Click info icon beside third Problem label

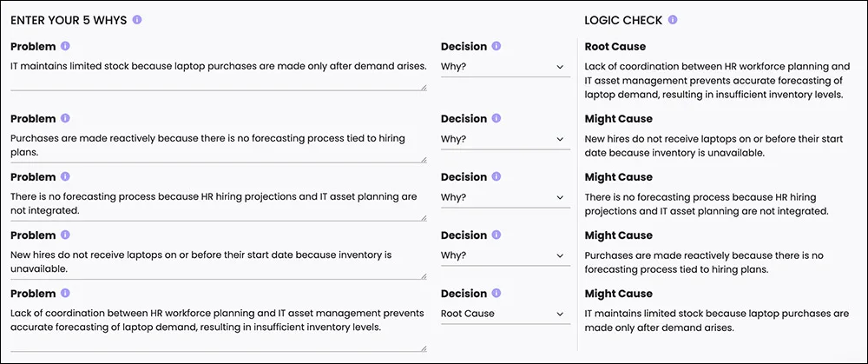point(65,176)
